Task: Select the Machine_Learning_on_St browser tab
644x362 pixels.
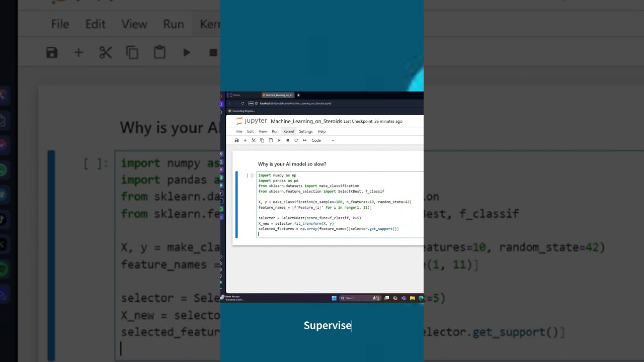Action: 278,95
